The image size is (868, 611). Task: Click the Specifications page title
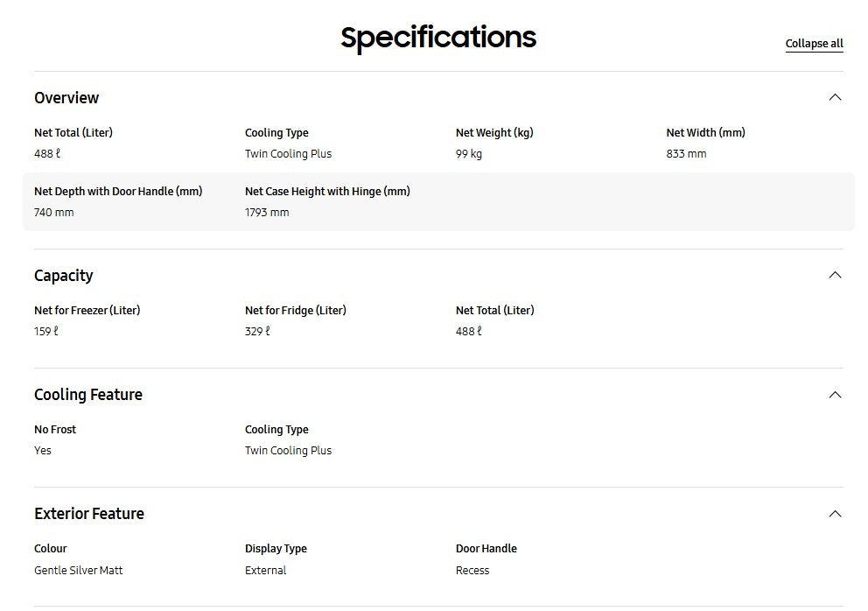(x=437, y=38)
